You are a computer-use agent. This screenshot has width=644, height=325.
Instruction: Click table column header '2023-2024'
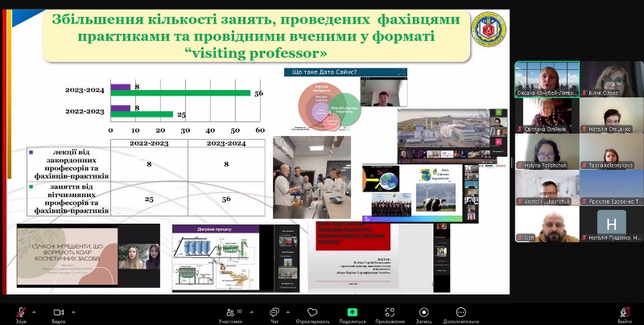[x=226, y=143]
